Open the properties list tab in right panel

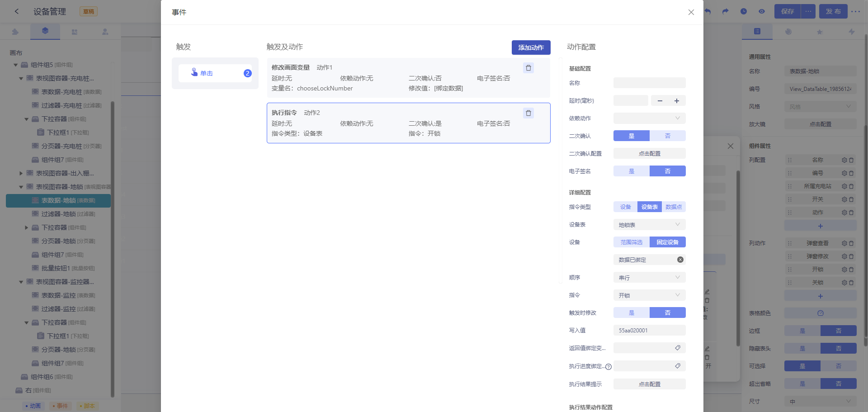point(757,31)
